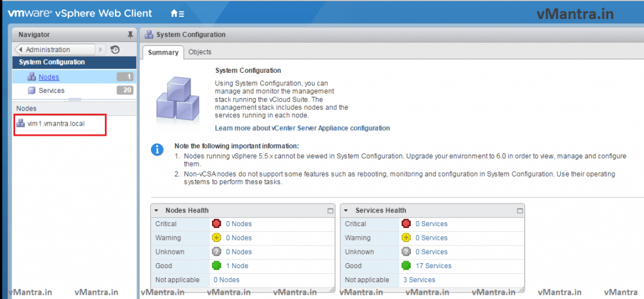Click the blue information icon

tap(157, 149)
